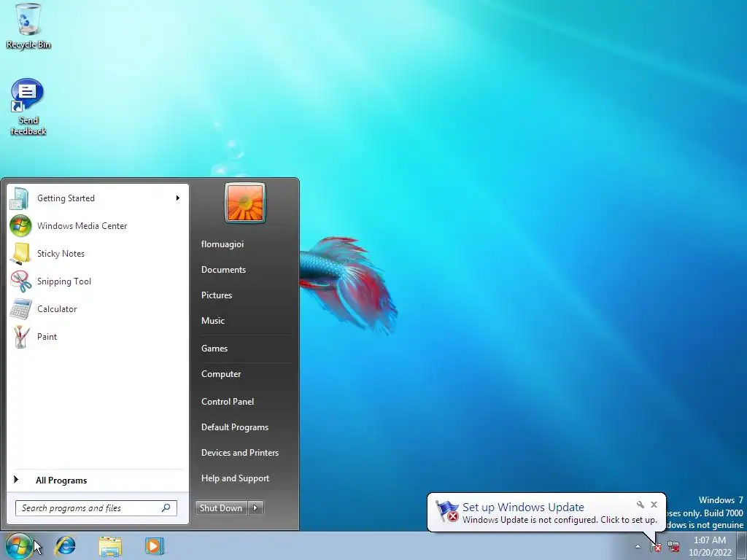Open Documents from Start menu
The width and height of the screenshot is (747, 560).
click(223, 270)
